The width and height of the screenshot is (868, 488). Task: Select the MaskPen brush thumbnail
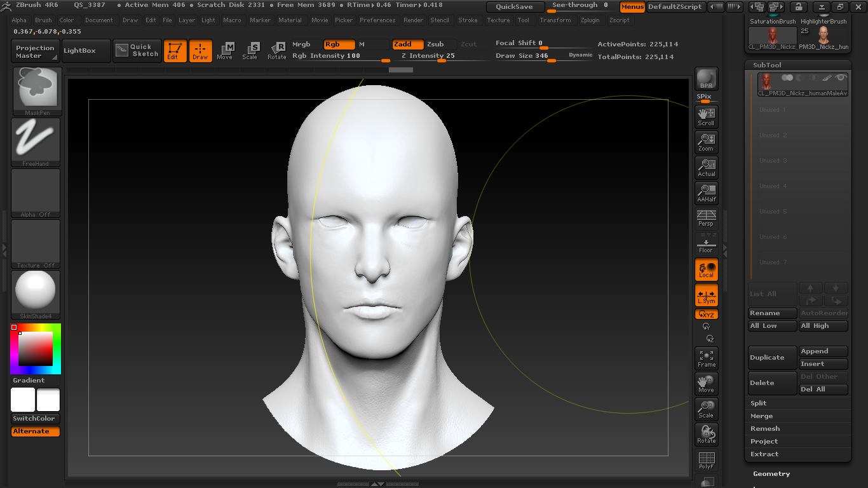[36, 91]
